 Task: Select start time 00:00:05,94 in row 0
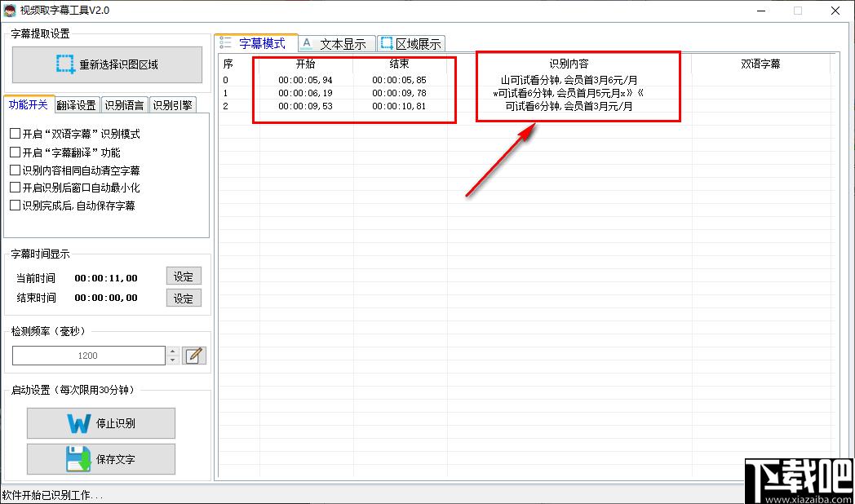click(x=305, y=80)
